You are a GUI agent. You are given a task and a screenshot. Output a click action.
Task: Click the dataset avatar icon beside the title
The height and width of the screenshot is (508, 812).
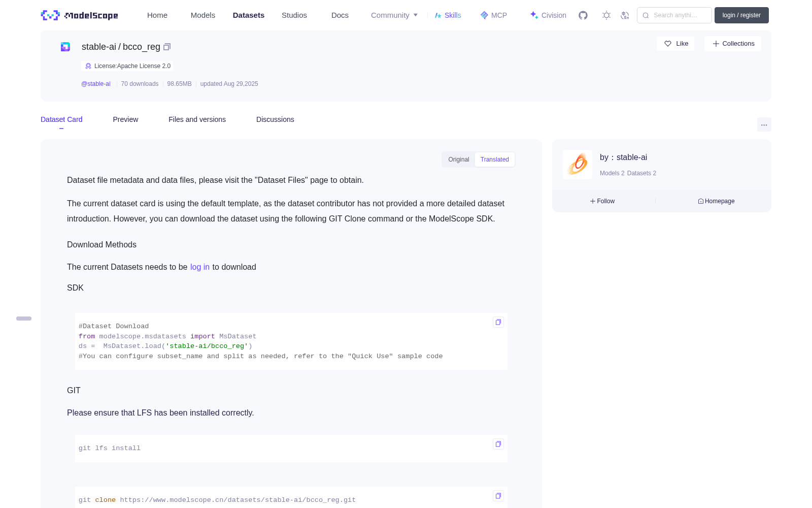tap(65, 47)
